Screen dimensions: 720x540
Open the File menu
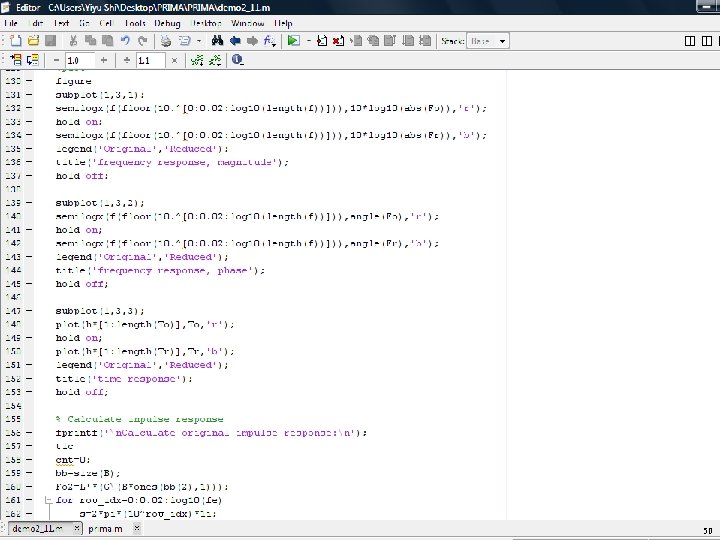point(11,23)
